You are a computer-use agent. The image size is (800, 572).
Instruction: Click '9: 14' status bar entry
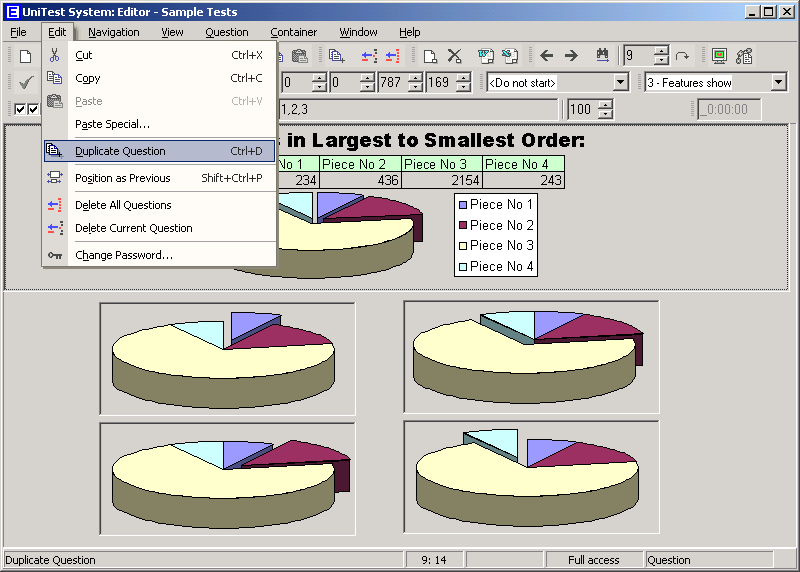tap(434, 560)
